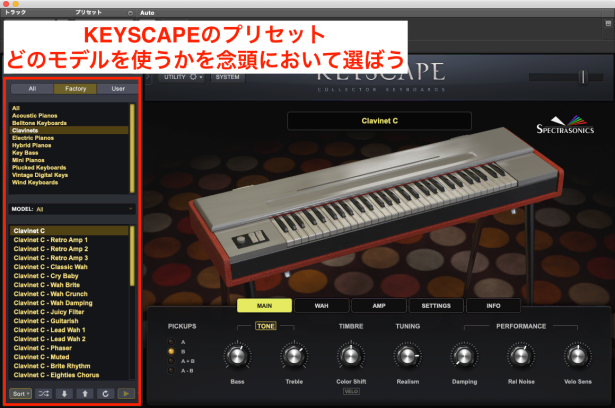Select Electric Pianos category
Screen dimensions: 615x408
[x=69, y=138]
